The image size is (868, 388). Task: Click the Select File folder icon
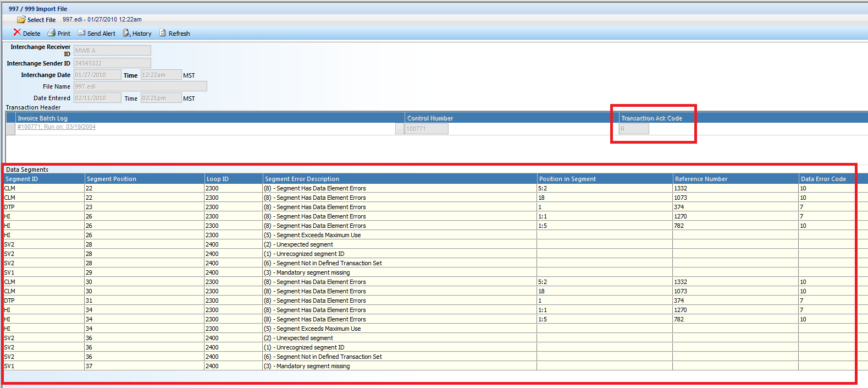pos(21,19)
